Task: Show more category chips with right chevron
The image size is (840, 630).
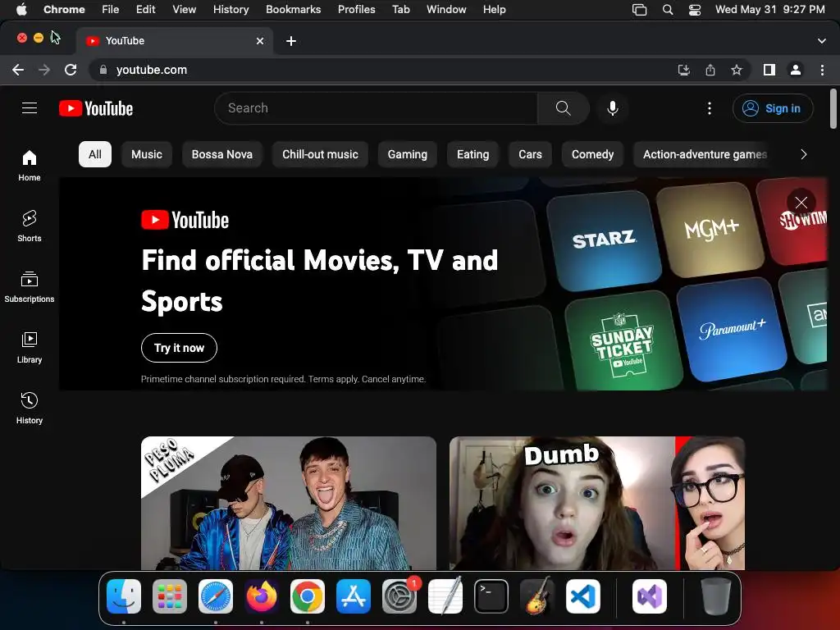Action: [x=803, y=154]
